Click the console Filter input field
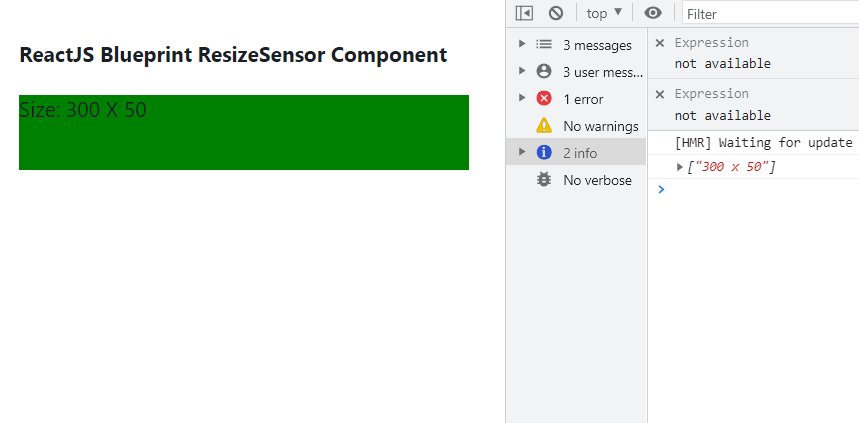Viewport: 859px width, 423px height. coord(770,14)
